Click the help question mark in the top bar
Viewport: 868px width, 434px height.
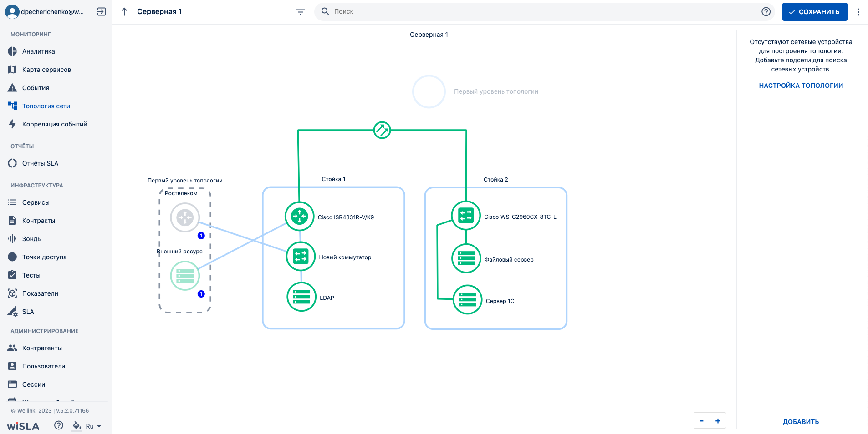coord(766,12)
